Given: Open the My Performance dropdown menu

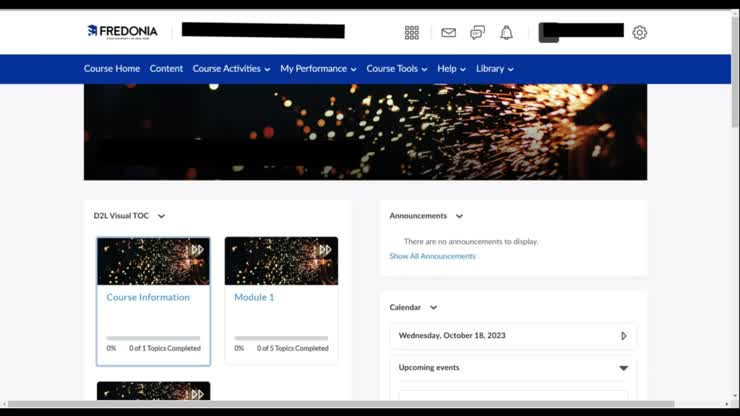Looking at the screenshot, I should point(318,69).
